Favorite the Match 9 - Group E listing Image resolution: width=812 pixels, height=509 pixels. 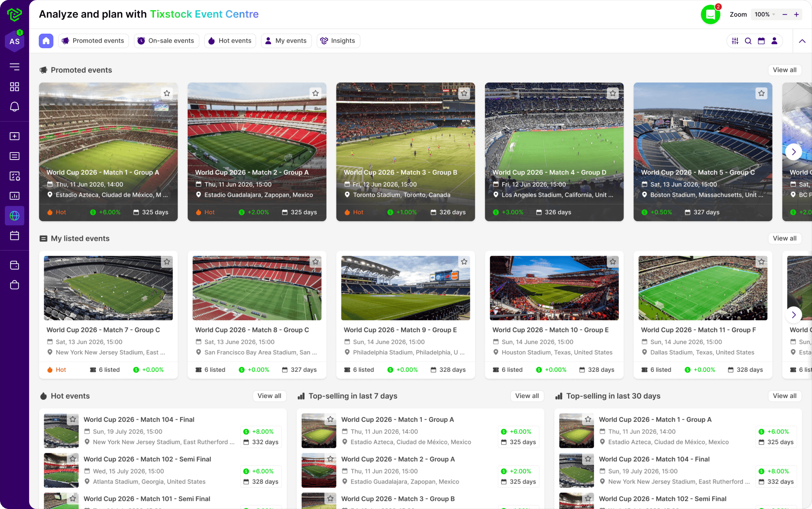click(x=464, y=262)
